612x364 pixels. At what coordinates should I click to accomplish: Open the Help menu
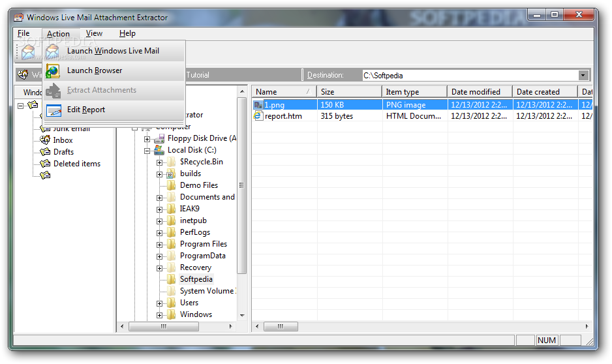(x=127, y=33)
